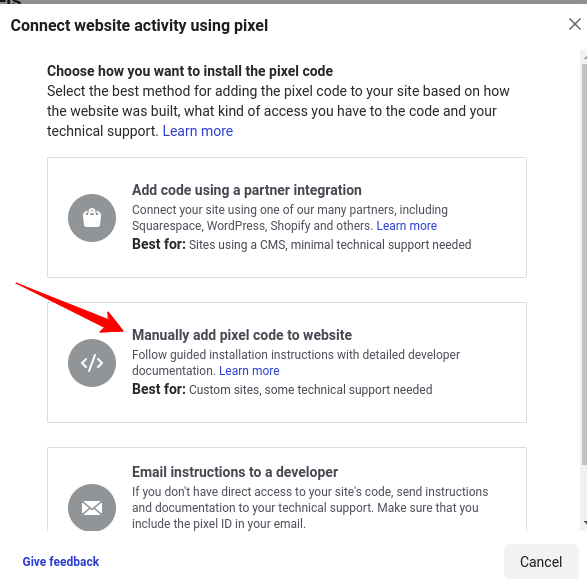
Task: Click 'Best for: Custom sites' description text
Action: [282, 390]
